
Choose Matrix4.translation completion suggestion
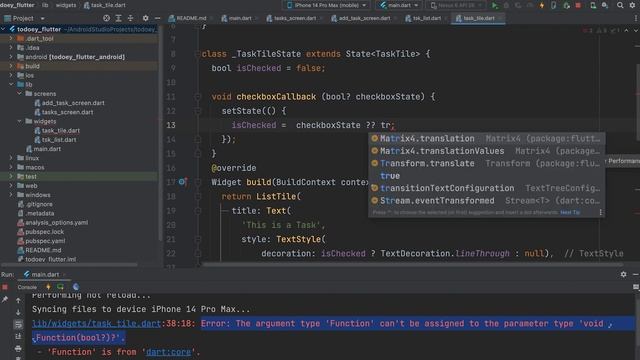point(486,139)
